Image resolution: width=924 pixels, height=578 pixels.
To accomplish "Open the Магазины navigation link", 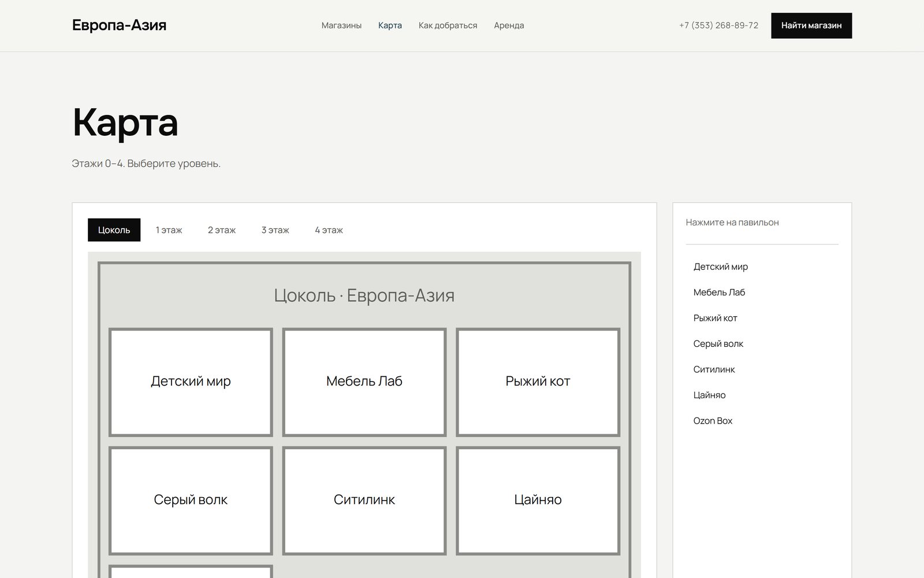I will point(341,25).
